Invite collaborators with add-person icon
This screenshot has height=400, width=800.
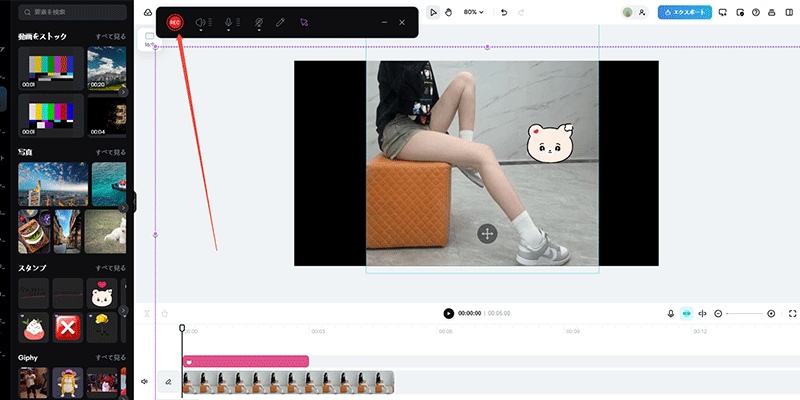click(x=642, y=12)
